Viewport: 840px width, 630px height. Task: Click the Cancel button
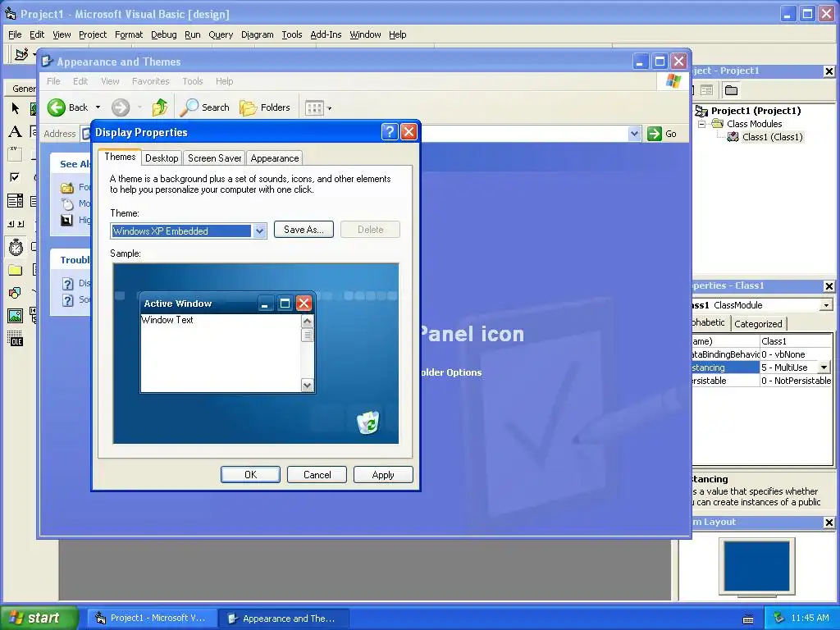(317, 475)
